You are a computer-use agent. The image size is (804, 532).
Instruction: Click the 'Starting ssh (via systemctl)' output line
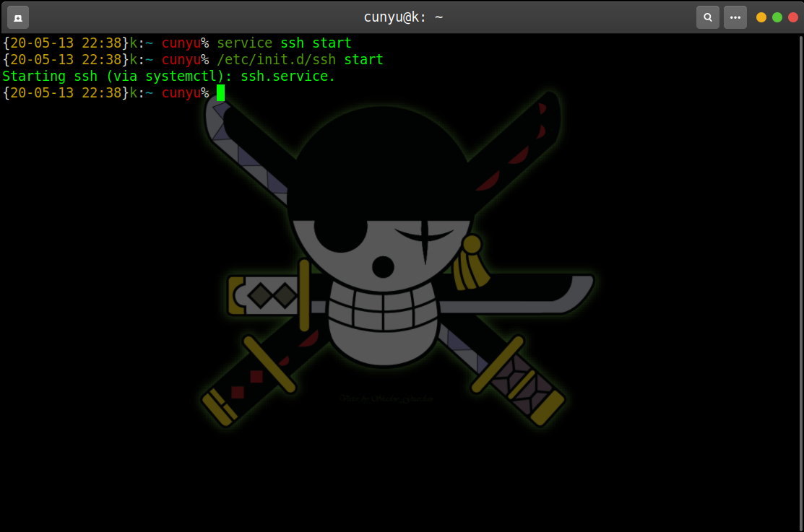tap(168, 77)
